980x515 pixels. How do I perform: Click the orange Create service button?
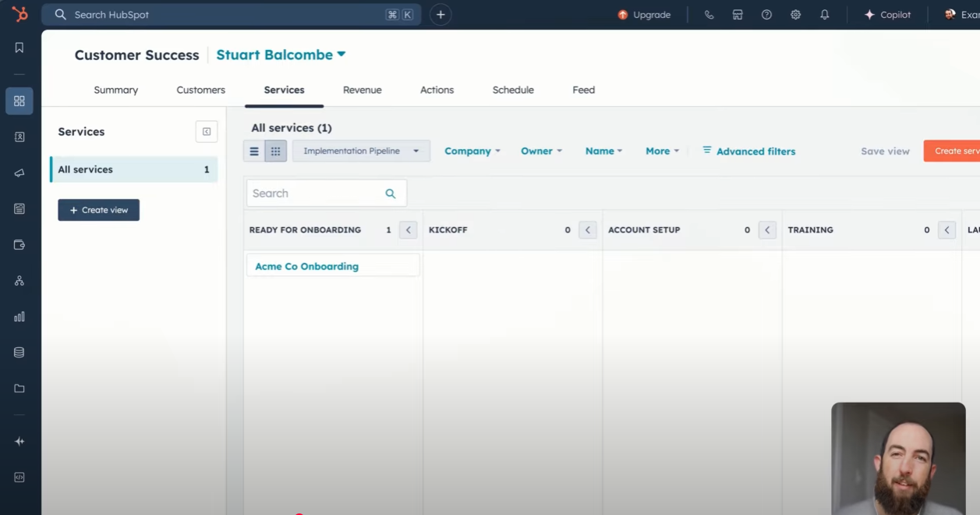pos(952,151)
